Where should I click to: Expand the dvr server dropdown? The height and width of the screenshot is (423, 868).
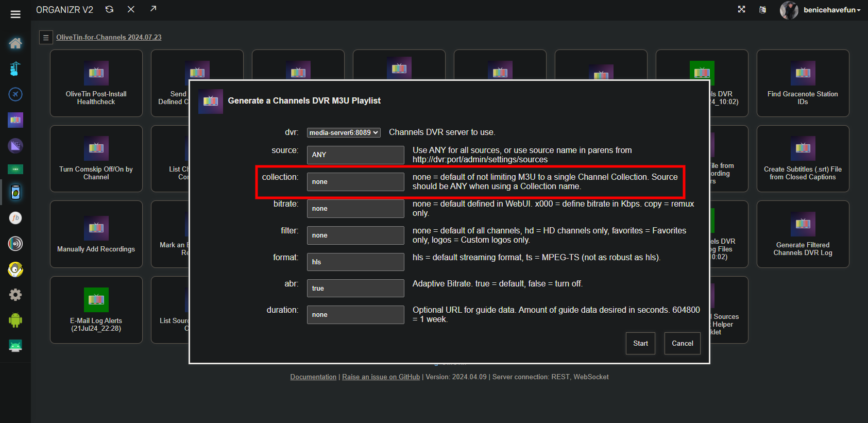tap(344, 133)
